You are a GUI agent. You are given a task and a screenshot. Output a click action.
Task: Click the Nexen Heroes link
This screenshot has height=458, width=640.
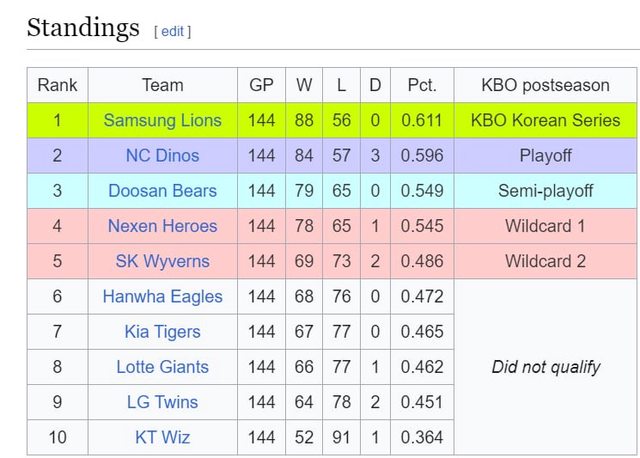click(x=162, y=226)
